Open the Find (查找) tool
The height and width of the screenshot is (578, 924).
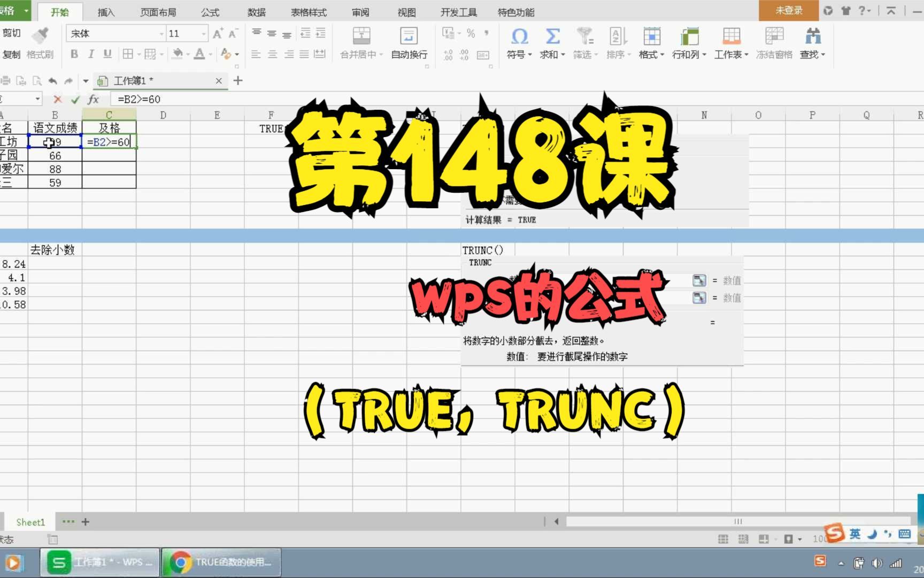click(812, 37)
